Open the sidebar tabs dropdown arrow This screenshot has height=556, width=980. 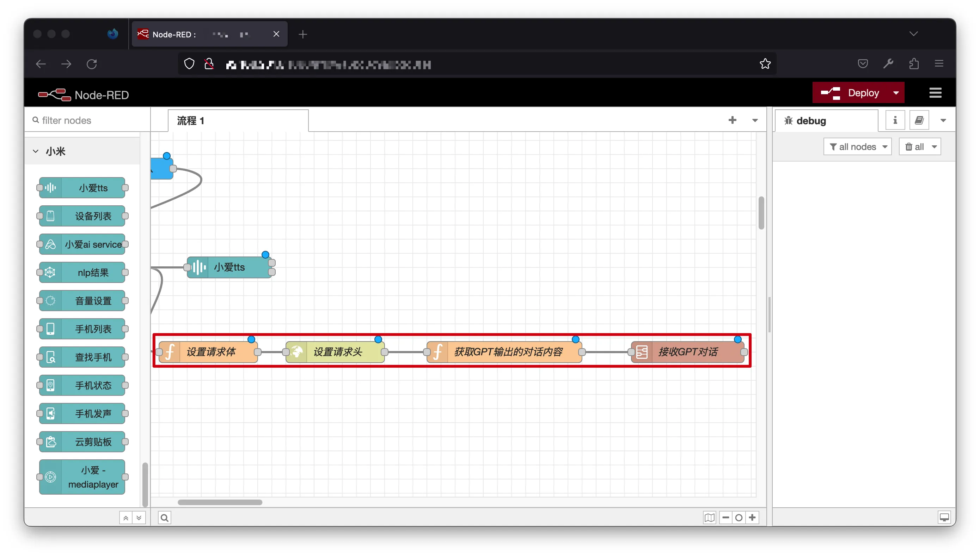pyautogui.click(x=943, y=121)
